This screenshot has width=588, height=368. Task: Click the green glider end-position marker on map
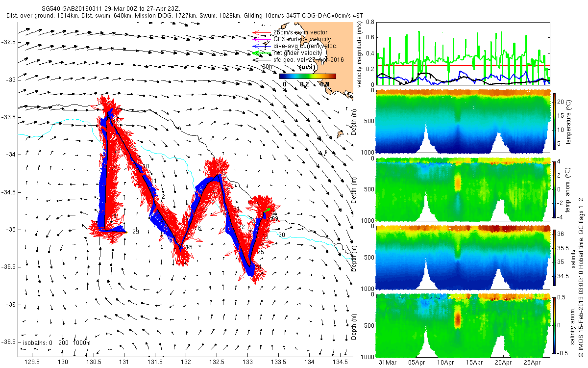pos(268,210)
